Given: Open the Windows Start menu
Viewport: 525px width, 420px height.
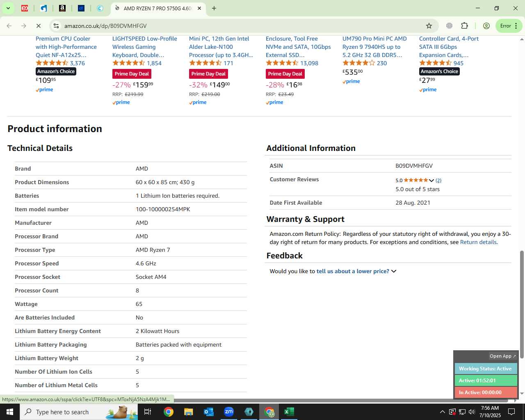Looking at the screenshot, I should click(x=10, y=412).
